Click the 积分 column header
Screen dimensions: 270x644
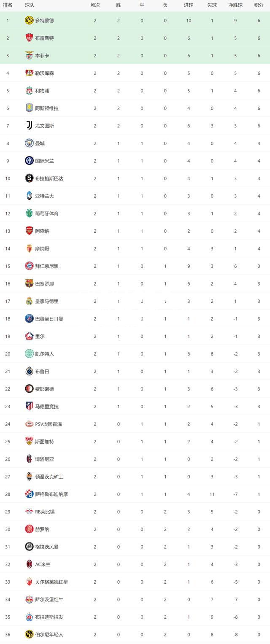click(x=259, y=5)
